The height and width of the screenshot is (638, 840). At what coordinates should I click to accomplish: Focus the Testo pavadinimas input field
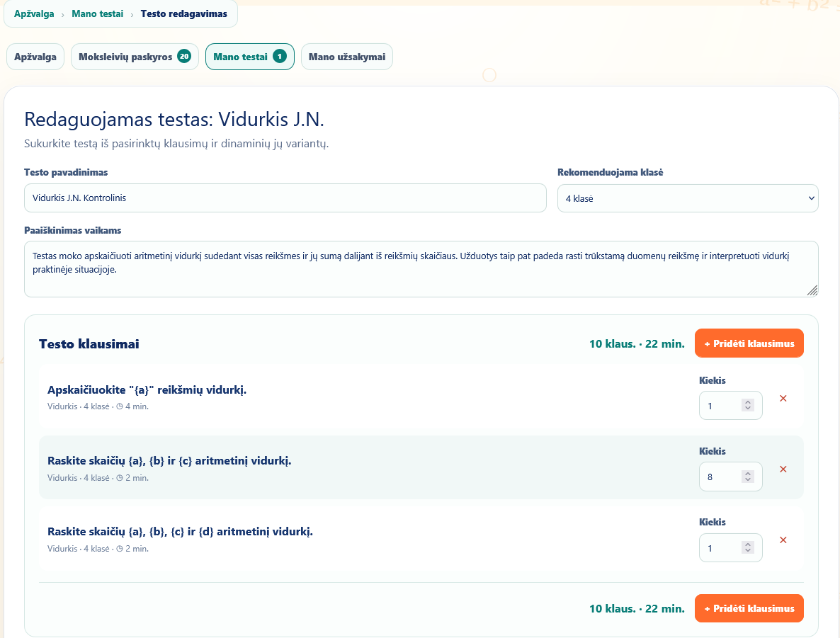(x=285, y=198)
